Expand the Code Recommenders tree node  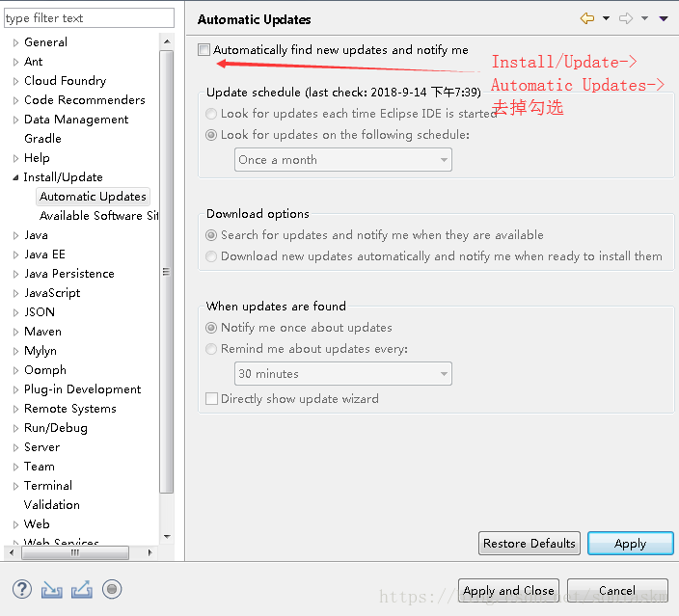(x=15, y=100)
